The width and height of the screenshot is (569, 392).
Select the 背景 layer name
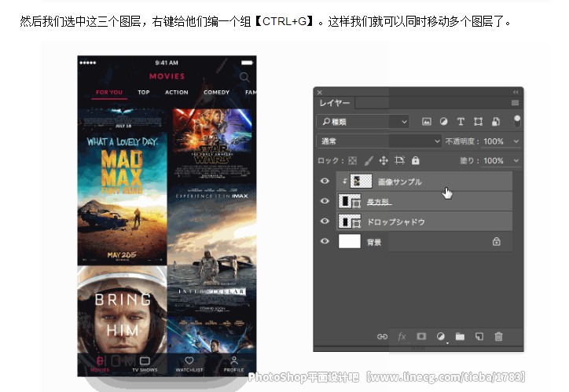[x=374, y=242]
